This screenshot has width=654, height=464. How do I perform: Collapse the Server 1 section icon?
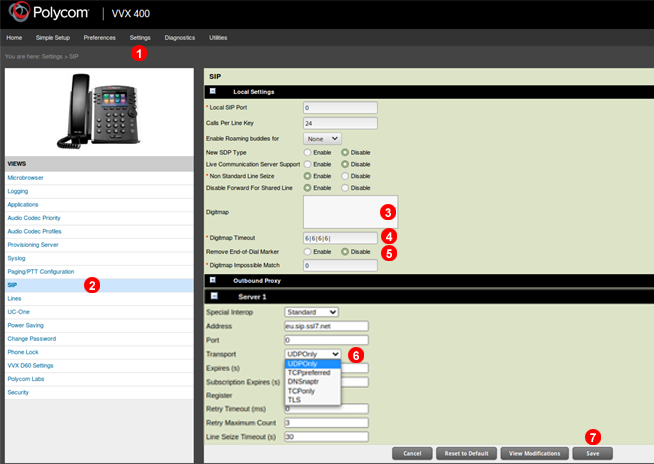tap(214, 296)
